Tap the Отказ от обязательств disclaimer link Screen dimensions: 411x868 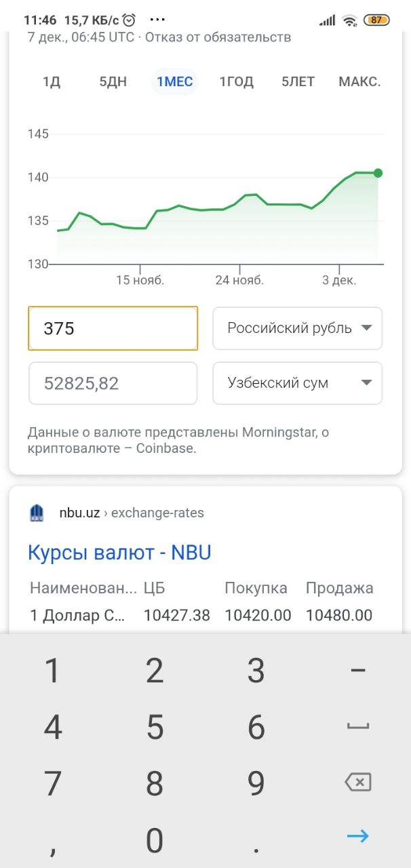coord(218,37)
